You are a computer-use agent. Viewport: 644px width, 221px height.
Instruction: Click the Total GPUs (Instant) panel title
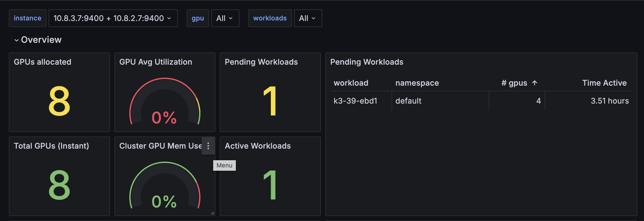tap(51, 146)
